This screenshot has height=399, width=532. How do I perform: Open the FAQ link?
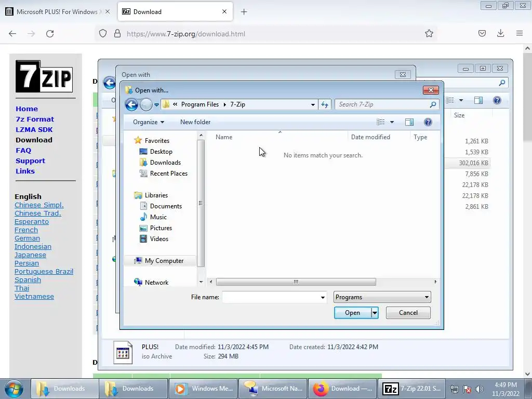(23, 151)
